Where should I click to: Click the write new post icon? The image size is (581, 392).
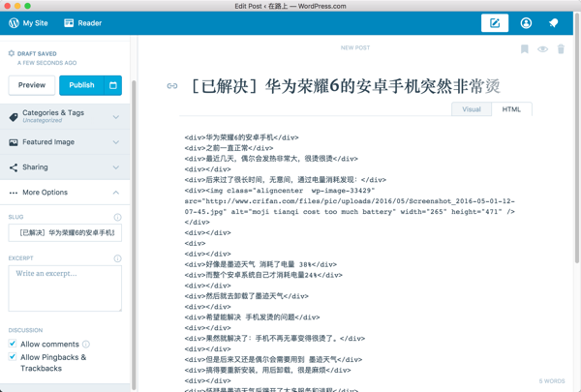[x=495, y=23]
